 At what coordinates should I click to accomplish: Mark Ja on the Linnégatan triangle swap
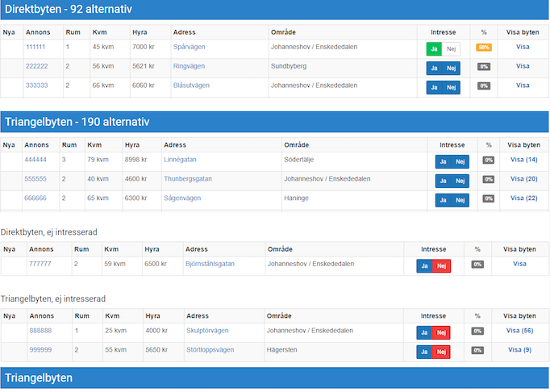click(x=443, y=161)
